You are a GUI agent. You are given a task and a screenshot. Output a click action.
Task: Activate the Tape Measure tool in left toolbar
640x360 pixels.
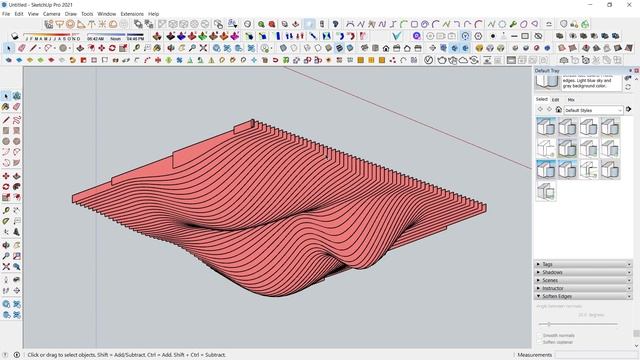[6, 211]
